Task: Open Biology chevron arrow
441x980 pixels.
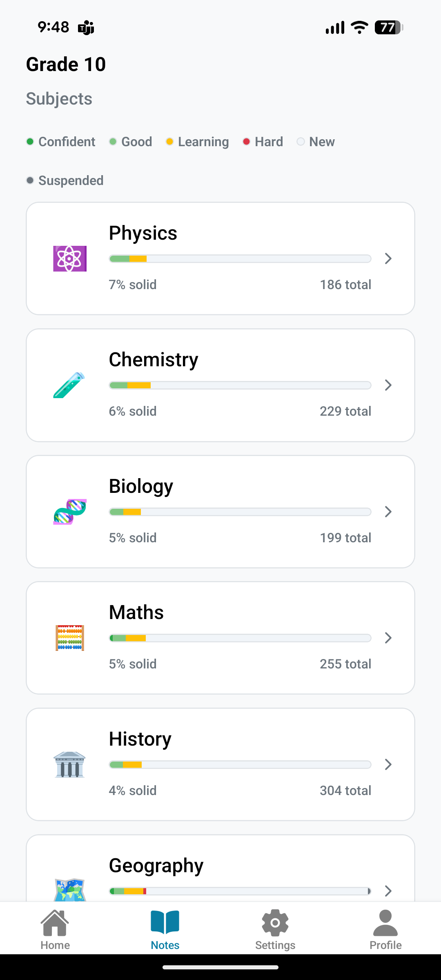Action: click(388, 512)
